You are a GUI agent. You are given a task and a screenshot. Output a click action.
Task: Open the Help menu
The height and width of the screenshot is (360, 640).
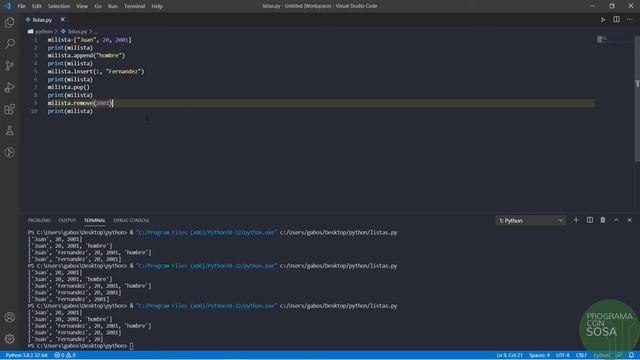tap(157, 6)
